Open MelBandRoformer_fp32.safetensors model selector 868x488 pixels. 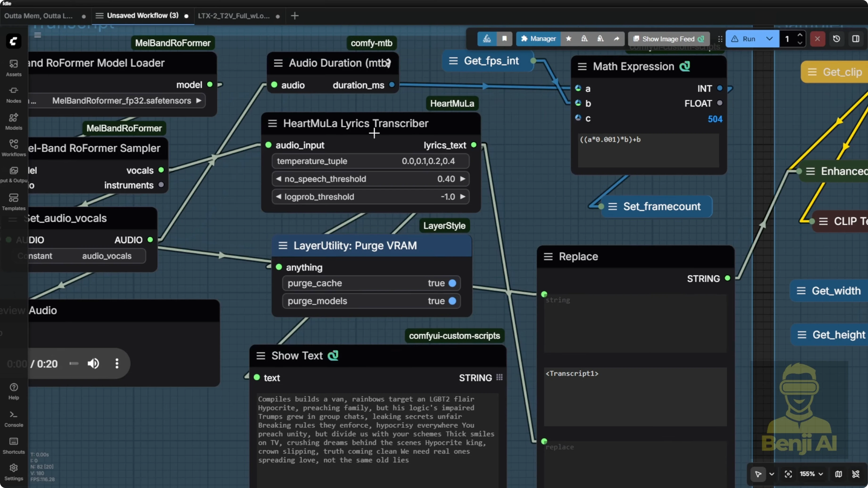pyautogui.click(x=121, y=101)
